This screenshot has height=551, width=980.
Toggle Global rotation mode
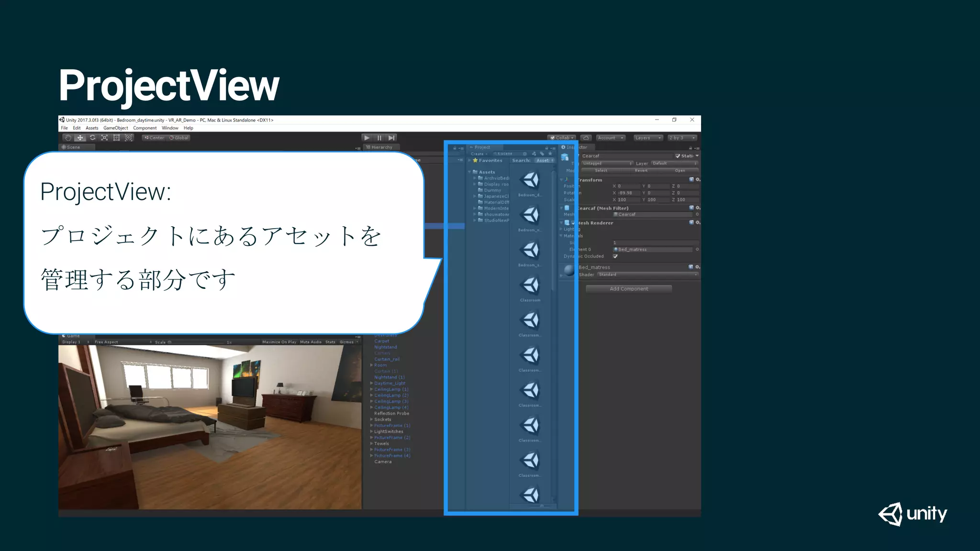click(x=179, y=138)
